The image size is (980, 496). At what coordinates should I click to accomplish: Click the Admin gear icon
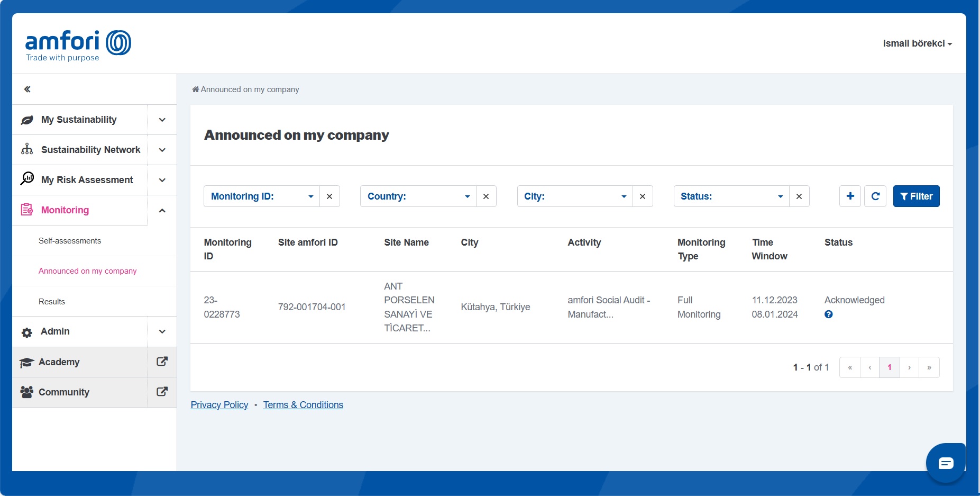point(27,332)
